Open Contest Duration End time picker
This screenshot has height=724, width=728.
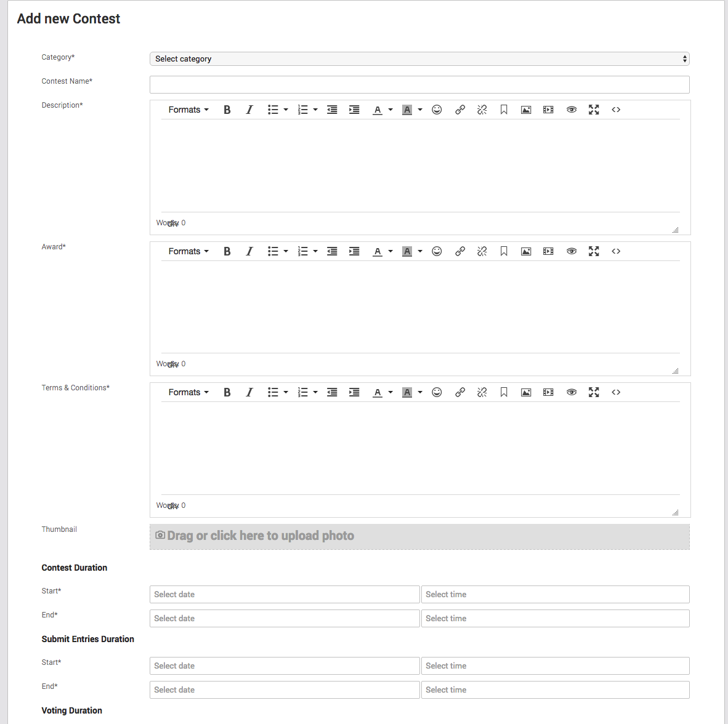[x=556, y=619]
